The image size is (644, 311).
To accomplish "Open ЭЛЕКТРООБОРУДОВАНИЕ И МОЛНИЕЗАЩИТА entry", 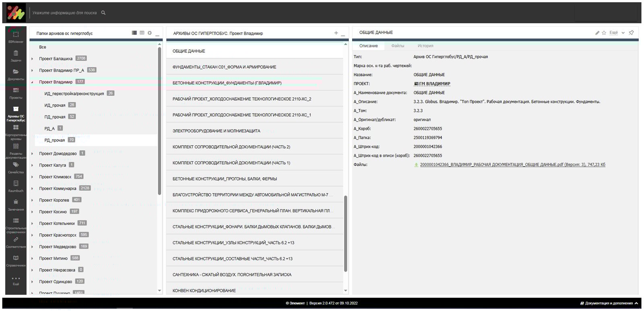I will tap(255, 131).
